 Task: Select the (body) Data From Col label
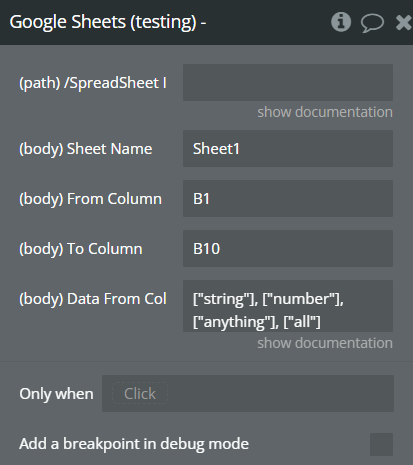point(93,299)
